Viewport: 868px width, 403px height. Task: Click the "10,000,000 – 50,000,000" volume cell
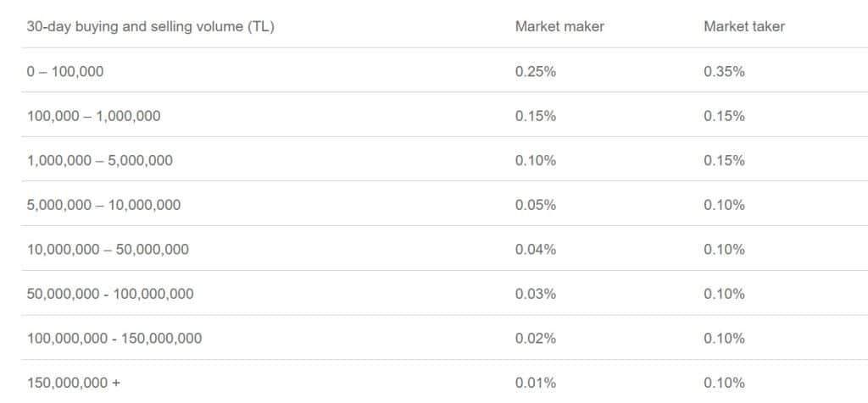click(108, 249)
